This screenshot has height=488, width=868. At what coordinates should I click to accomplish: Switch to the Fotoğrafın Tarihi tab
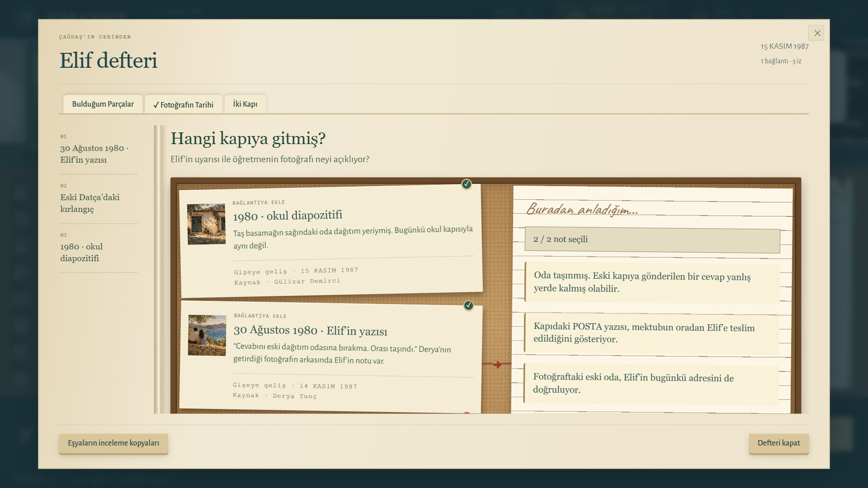click(183, 104)
